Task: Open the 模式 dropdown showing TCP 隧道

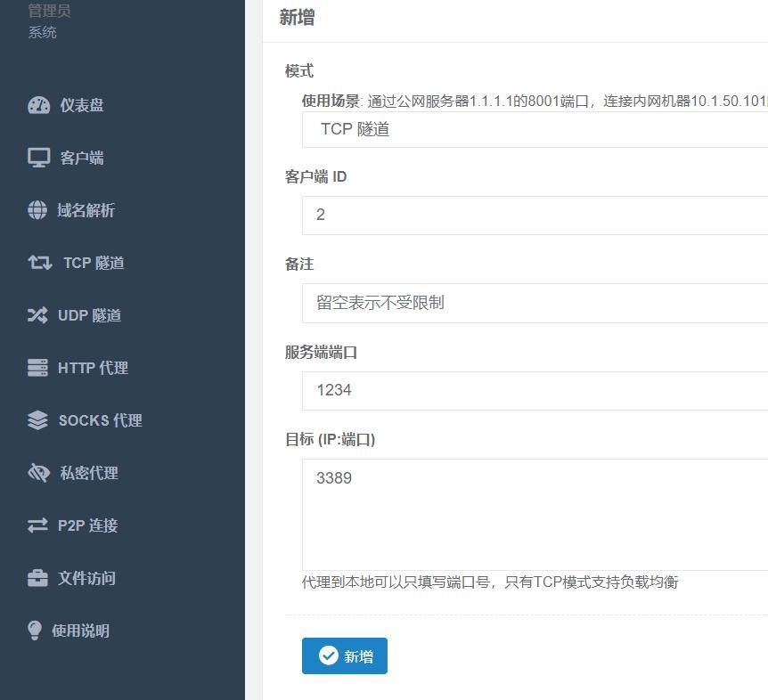Action: tap(535, 129)
